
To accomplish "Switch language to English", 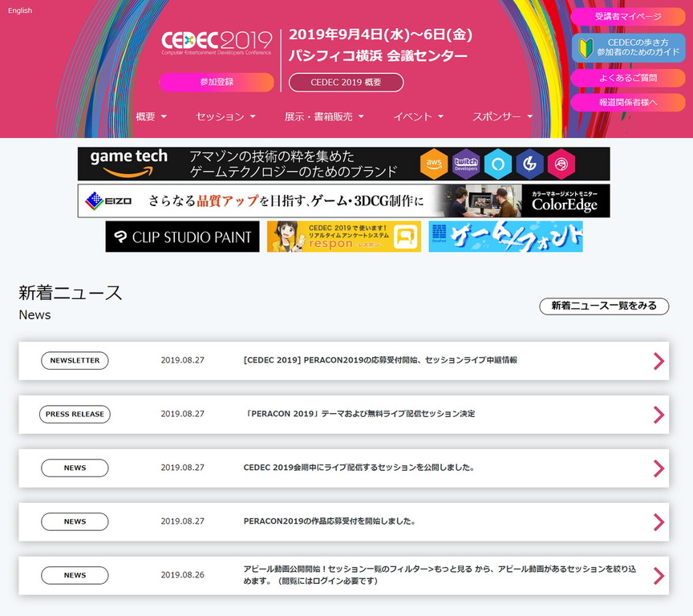I will tap(20, 10).
